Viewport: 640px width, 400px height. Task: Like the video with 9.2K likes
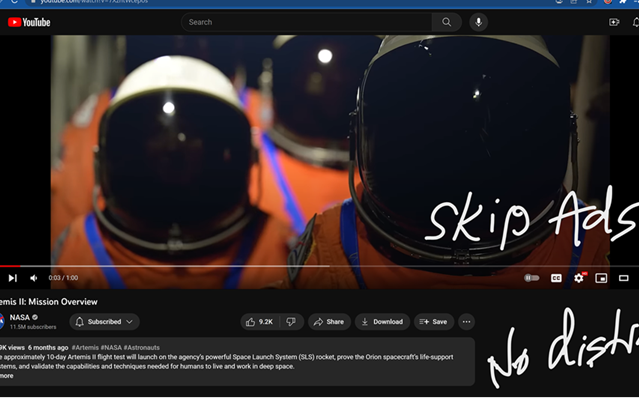coord(260,322)
